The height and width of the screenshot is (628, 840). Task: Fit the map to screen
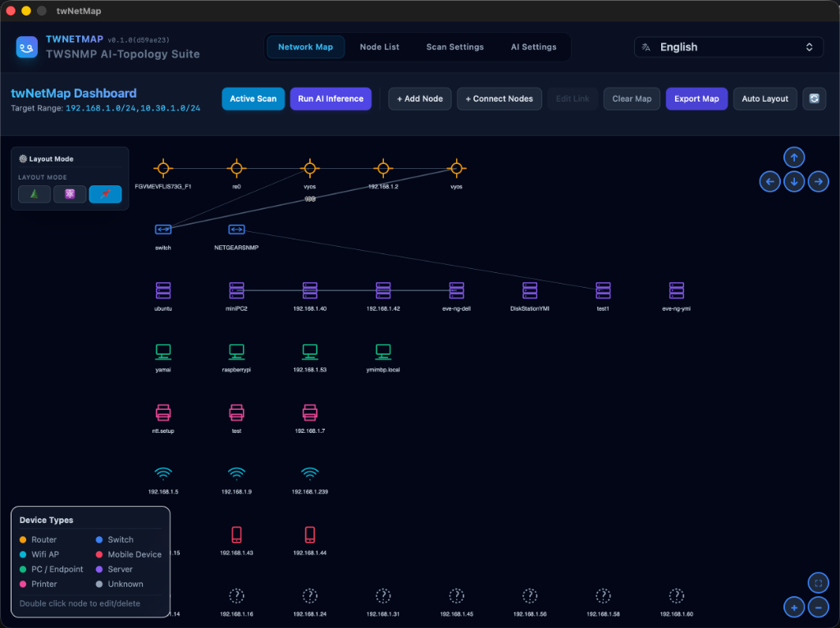818,583
